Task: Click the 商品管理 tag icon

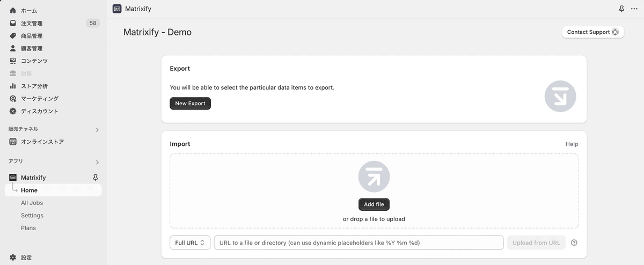Action: (13, 36)
